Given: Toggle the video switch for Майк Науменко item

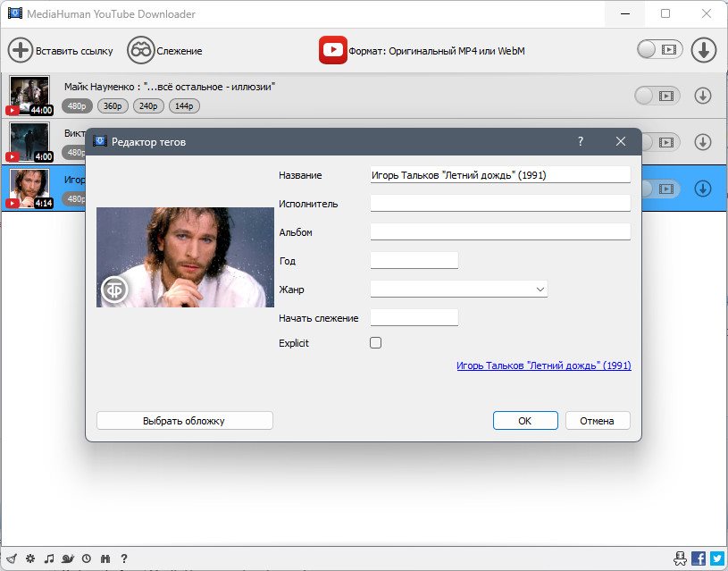Looking at the screenshot, I should (657, 97).
